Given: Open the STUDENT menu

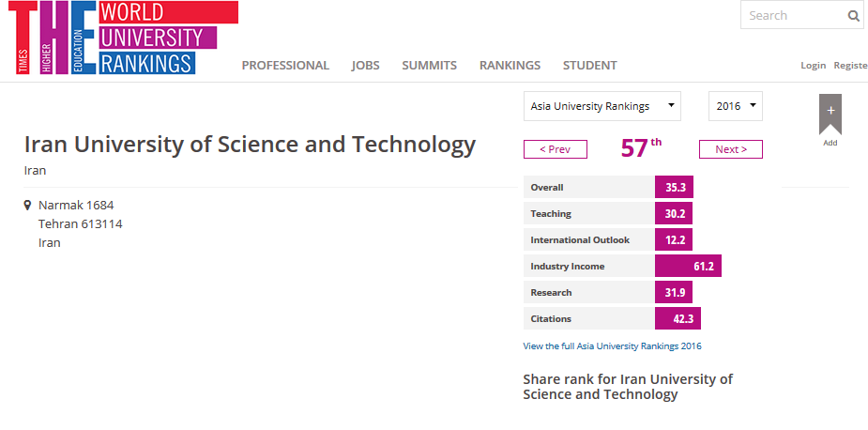Looking at the screenshot, I should (x=589, y=66).
